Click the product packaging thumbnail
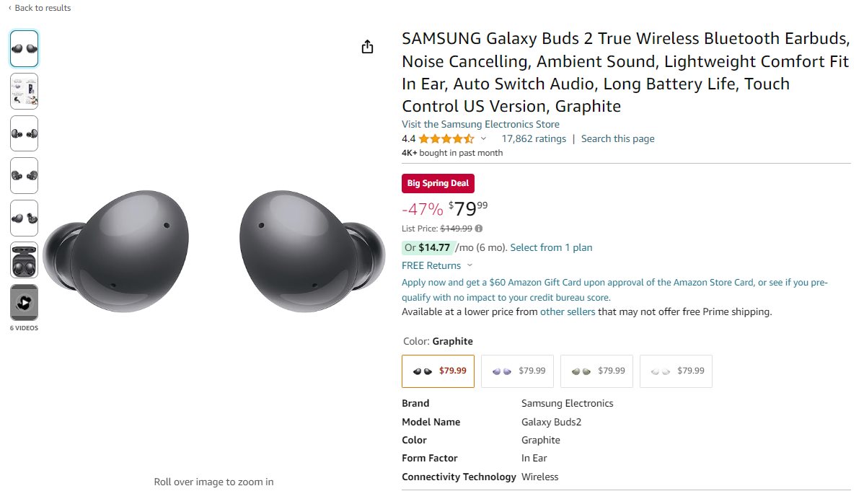This screenshot has width=864, height=504. tap(24, 90)
